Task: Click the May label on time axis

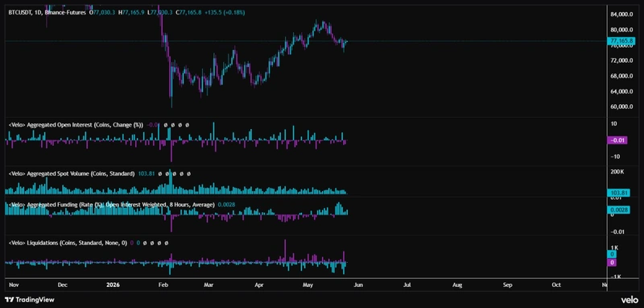Action: (308, 285)
